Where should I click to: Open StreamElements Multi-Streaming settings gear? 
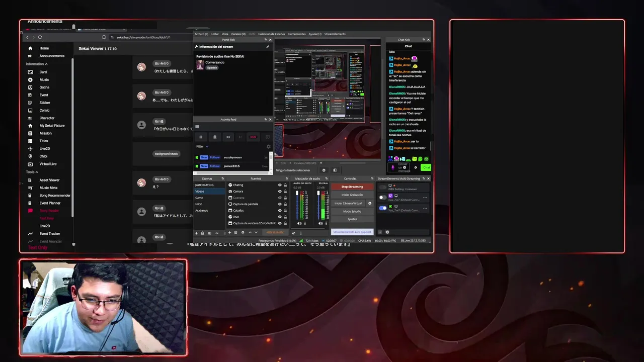point(387,232)
